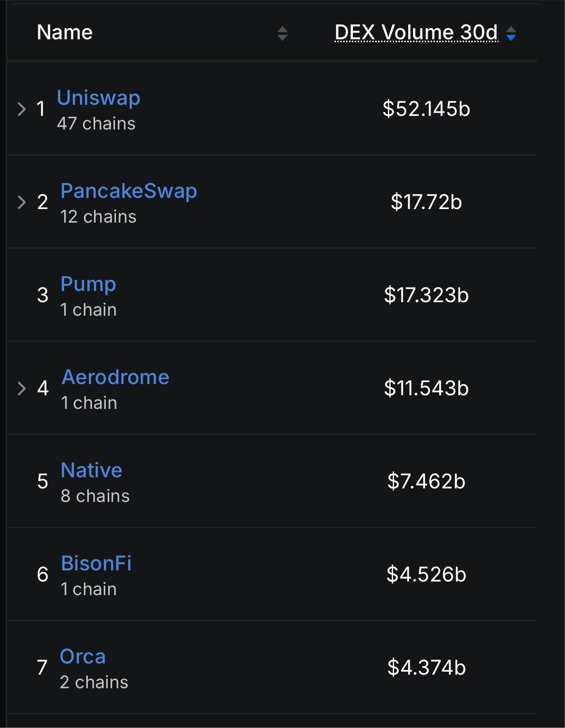565x728 pixels.
Task: Open the Native protocol link
Action: [x=91, y=470]
